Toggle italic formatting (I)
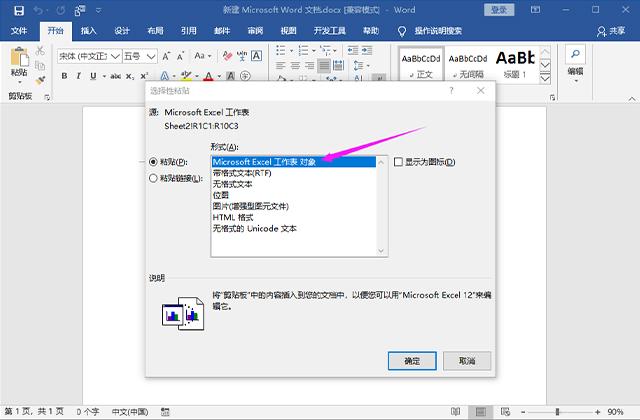Screen dimensions: 640x420 [x=78, y=76]
